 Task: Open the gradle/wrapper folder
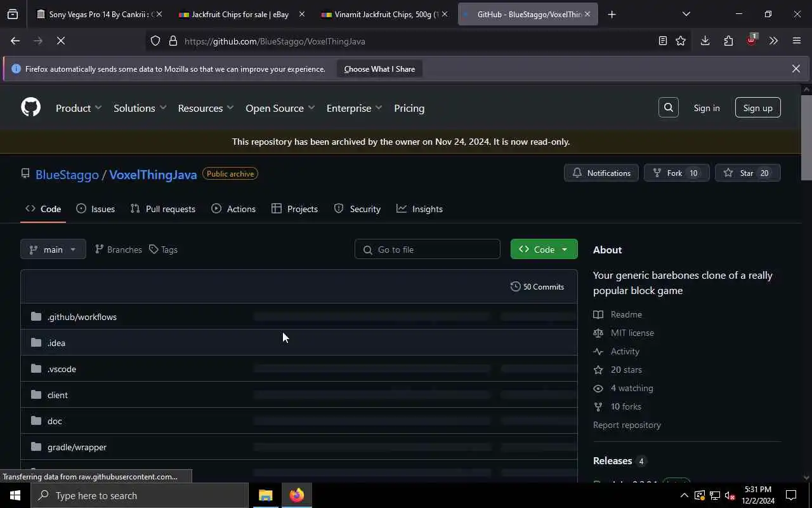pos(77,447)
